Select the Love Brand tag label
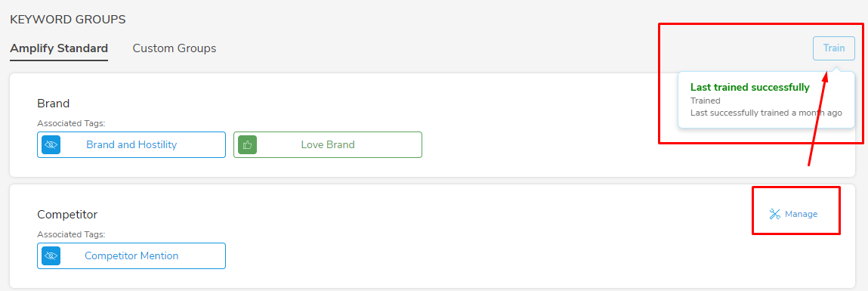868x291 pixels. (328, 144)
